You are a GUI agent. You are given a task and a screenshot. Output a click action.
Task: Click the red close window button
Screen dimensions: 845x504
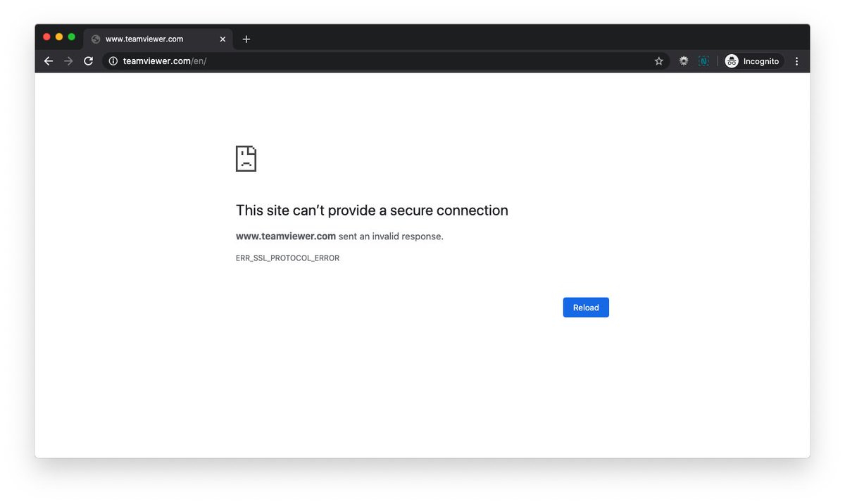click(47, 37)
